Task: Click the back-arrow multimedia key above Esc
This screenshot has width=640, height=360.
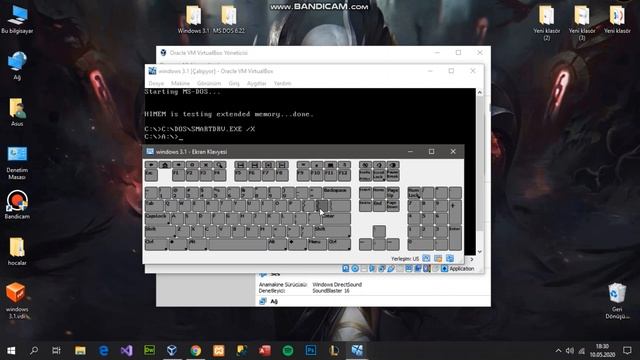Action: [x=151, y=165]
